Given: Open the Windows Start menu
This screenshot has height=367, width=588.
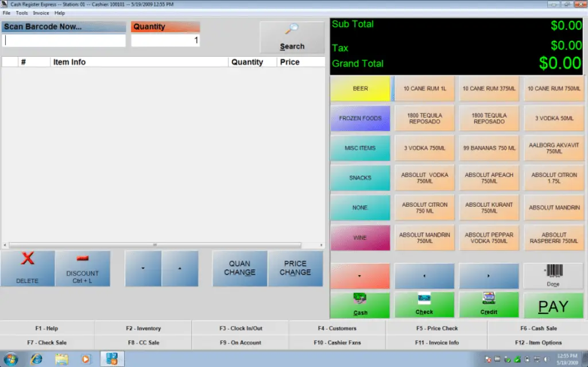Looking at the screenshot, I should [10, 359].
